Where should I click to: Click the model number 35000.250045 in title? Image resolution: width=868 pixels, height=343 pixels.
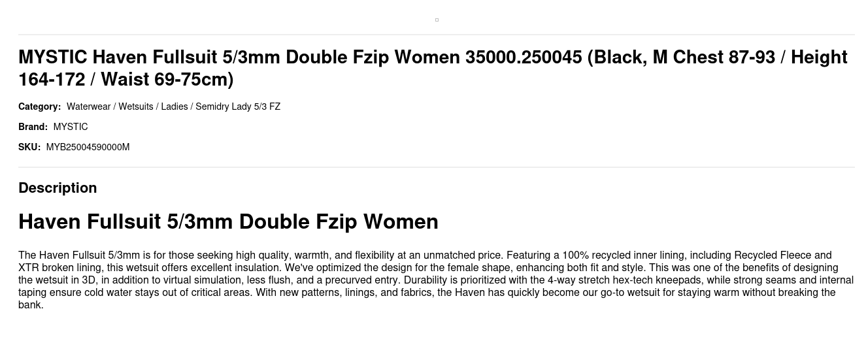pyautogui.click(x=523, y=57)
